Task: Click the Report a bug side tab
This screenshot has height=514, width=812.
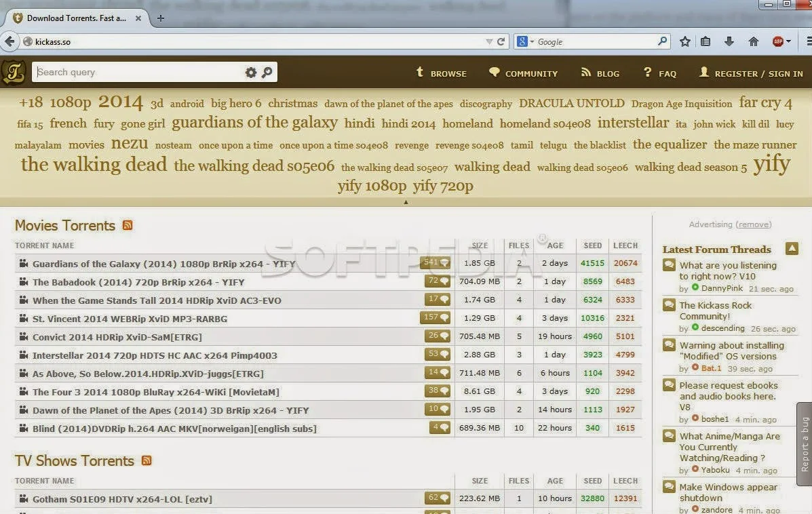Action: pyautogui.click(x=805, y=443)
